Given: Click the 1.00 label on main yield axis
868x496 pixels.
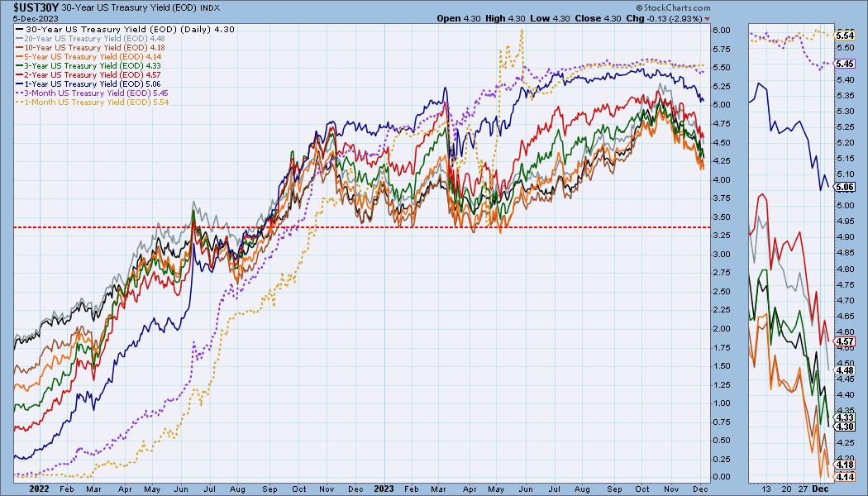Looking at the screenshot, I should (x=722, y=403).
